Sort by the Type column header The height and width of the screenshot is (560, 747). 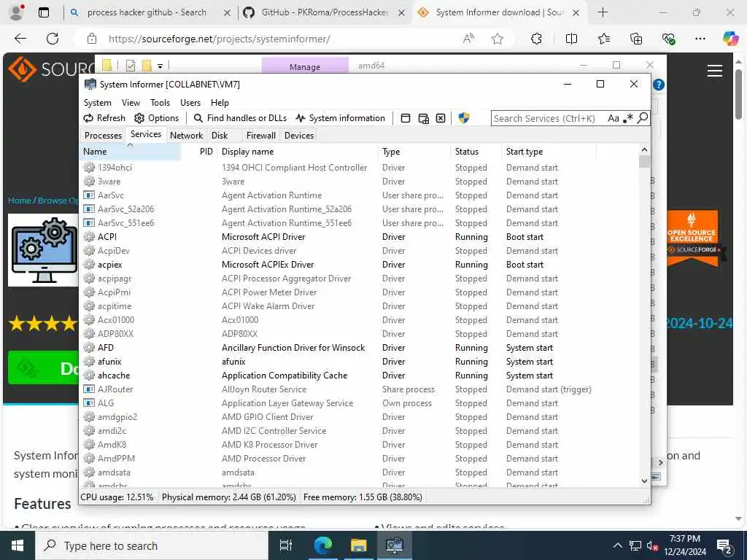click(414, 152)
